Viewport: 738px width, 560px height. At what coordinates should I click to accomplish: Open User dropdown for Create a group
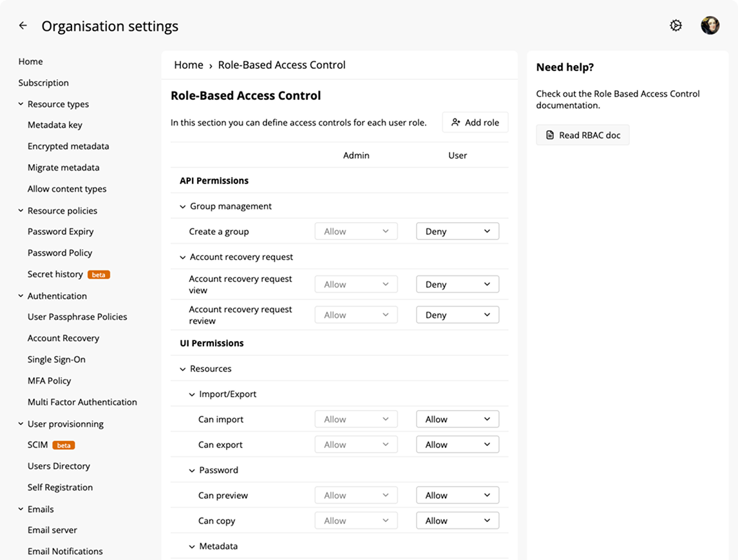point(457,232)
